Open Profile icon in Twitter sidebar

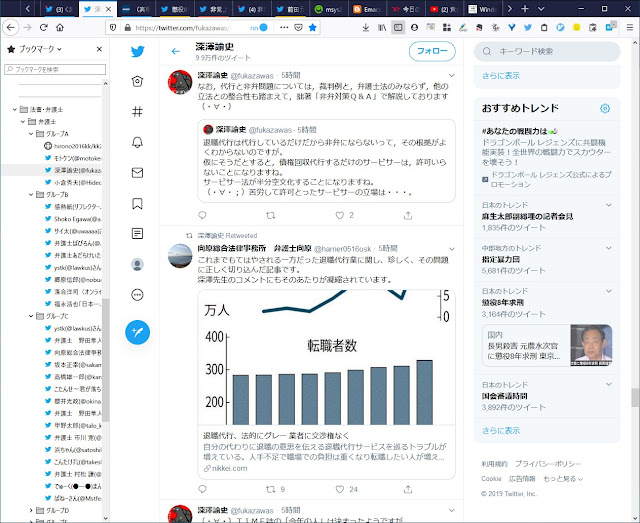click(x=138, y=264)
